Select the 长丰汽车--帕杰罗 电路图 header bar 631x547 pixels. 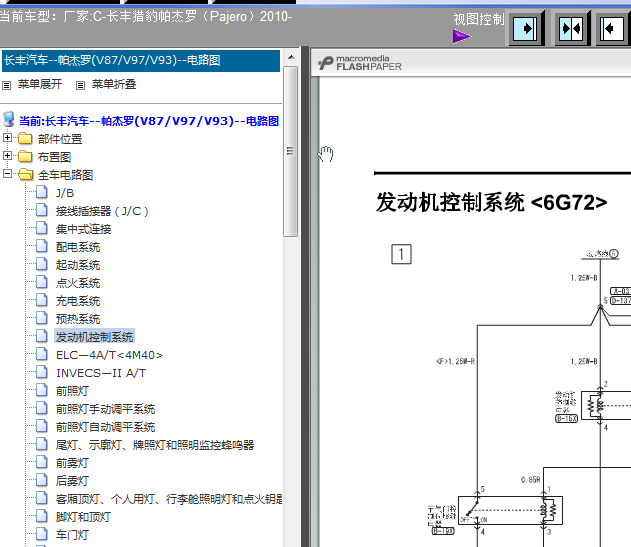(141, 61)
